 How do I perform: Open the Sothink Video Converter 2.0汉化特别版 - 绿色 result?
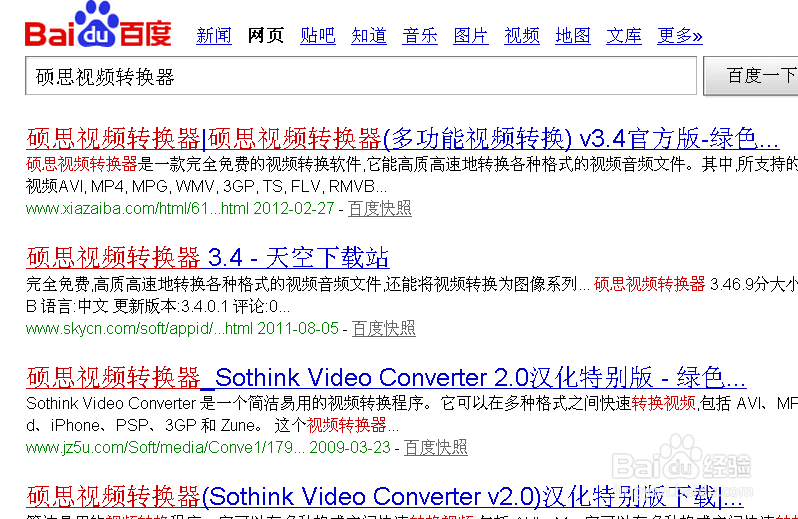(386, 378)
